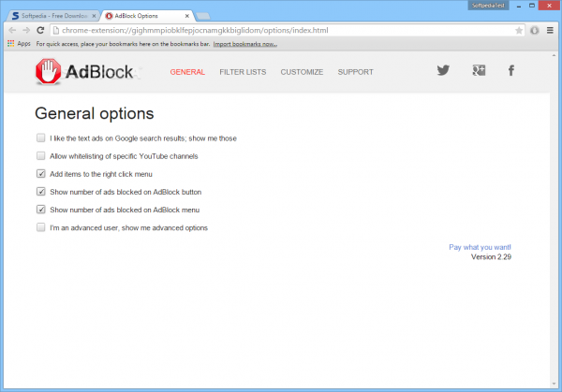This screenshot has width=562, height=392.
Task: Open the Apps shortcut grid icon
Action: 10,43
